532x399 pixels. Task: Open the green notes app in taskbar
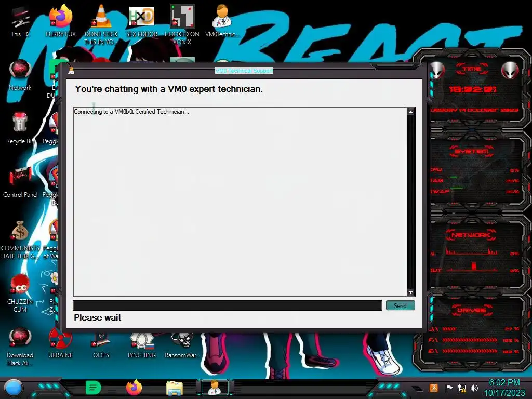(x=94, y=388)
